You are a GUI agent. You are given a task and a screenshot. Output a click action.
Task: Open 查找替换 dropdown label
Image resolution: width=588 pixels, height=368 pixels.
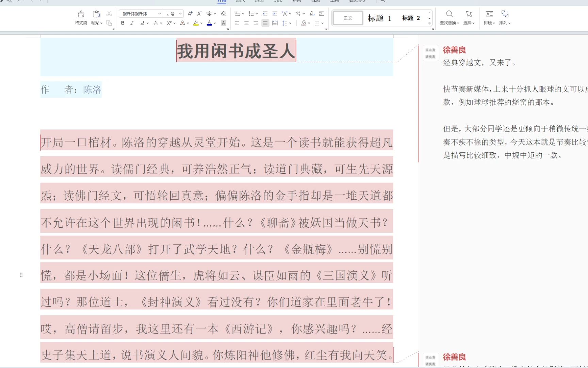coord(450,23)
